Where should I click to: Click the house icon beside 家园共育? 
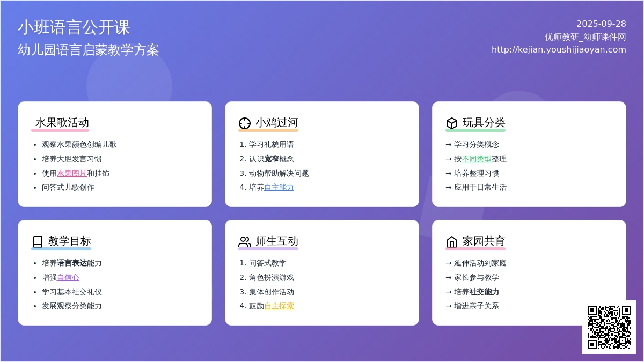coord(452,242)
